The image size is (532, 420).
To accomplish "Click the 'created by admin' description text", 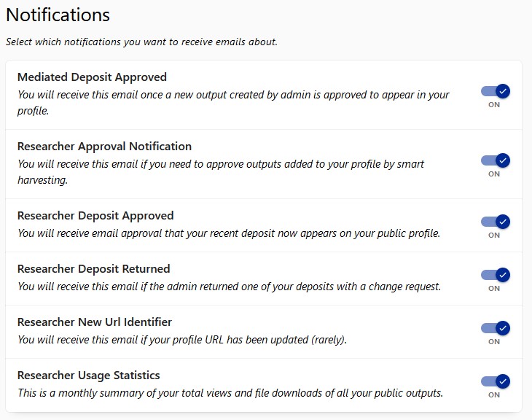I will click(x=233, y=103).
